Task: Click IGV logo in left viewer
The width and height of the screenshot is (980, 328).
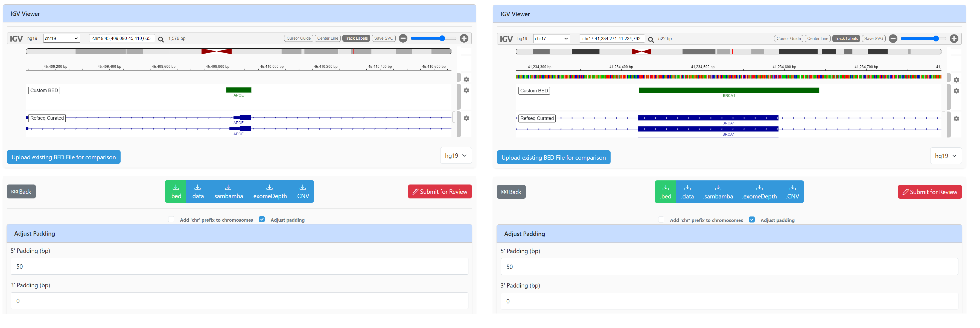Action: click(16, 39)
